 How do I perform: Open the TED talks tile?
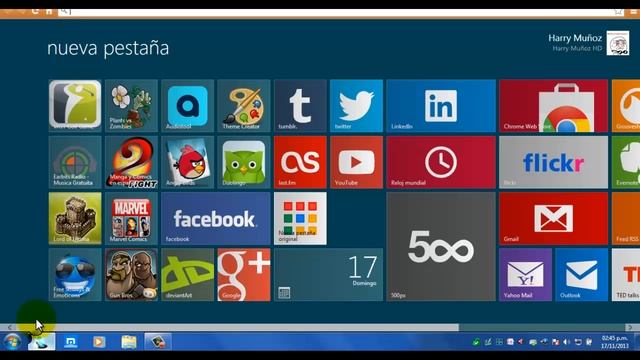pos(626,275)
